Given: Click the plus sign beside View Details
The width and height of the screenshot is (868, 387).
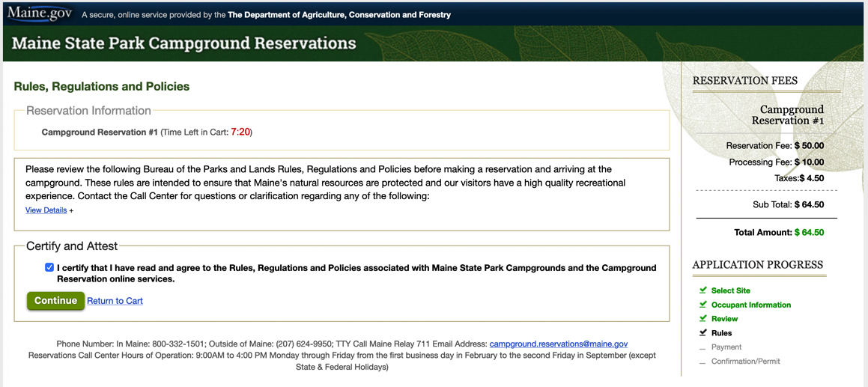Looking at the screenshot, I should click(71, 210).
